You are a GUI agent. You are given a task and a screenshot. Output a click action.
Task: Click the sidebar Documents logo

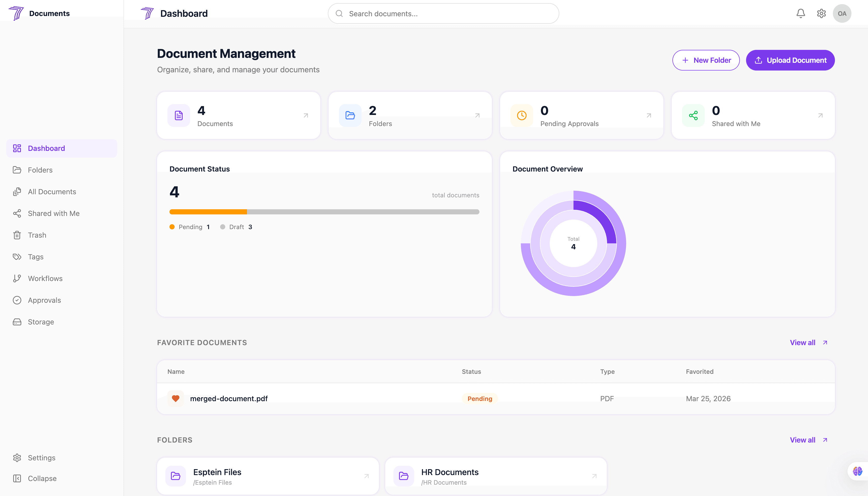click(16, 13)
